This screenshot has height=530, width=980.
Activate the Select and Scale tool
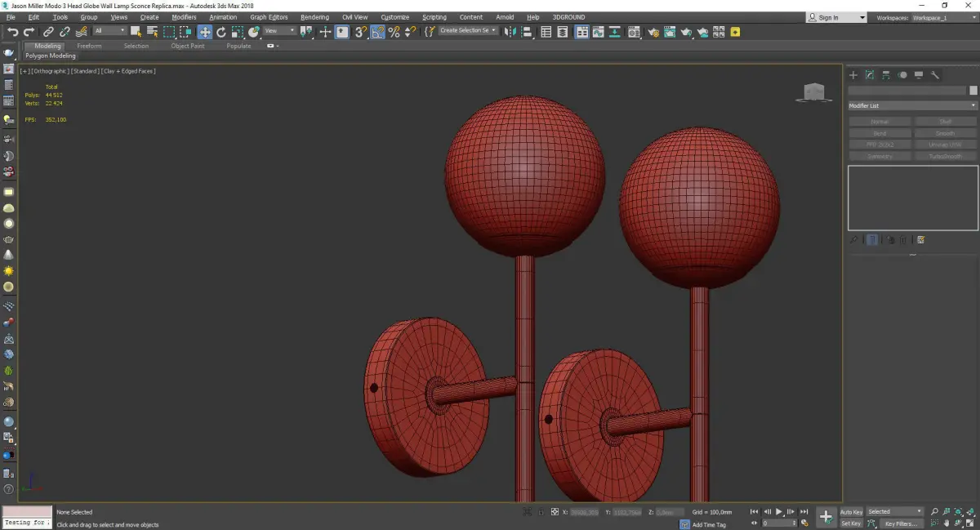pos(237,32)
